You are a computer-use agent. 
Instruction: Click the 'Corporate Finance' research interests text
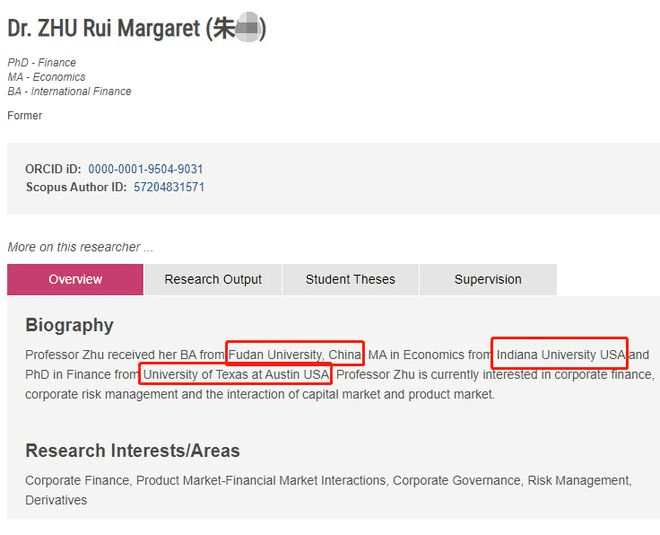click(77, 481)
